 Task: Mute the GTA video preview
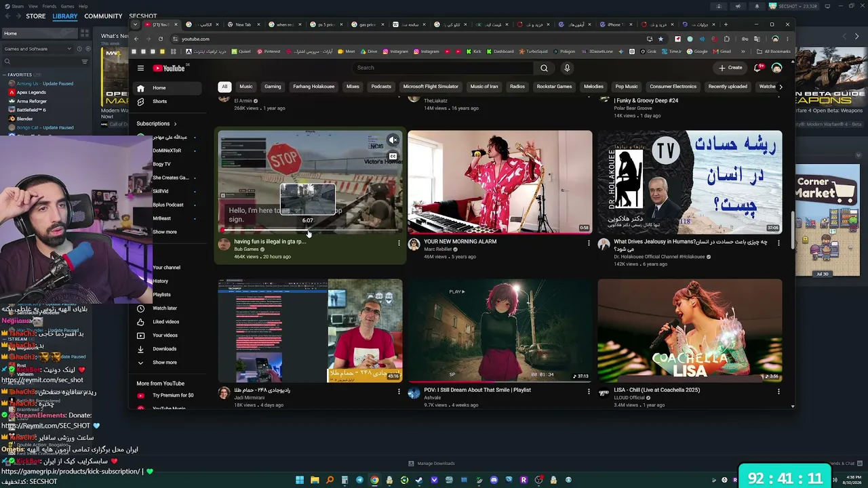coord(393,140)
